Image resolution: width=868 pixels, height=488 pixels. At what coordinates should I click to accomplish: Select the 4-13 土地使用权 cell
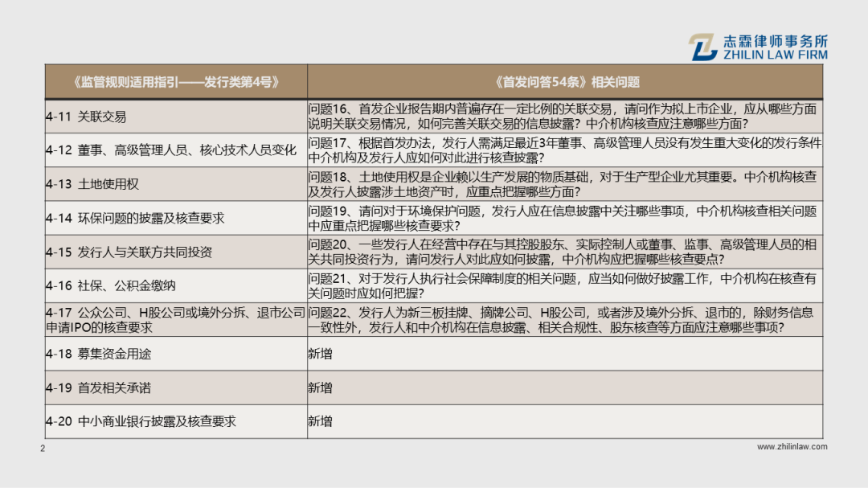[92, 183]
